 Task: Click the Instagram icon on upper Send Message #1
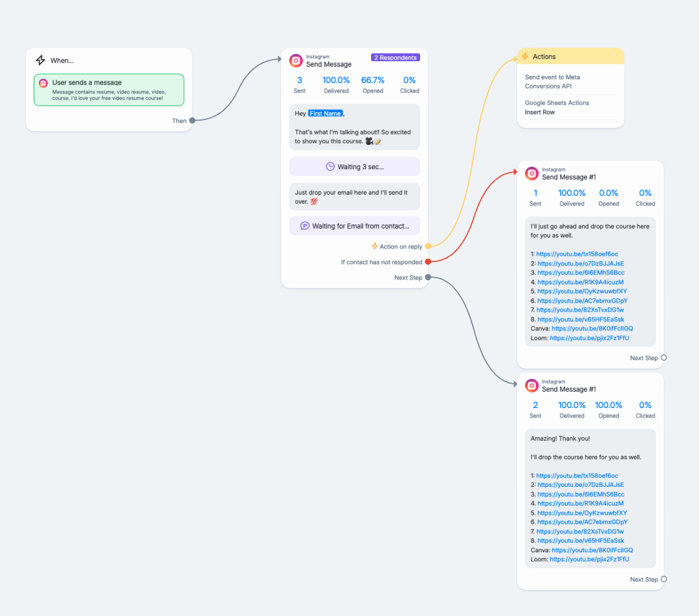tap(532, 173)
